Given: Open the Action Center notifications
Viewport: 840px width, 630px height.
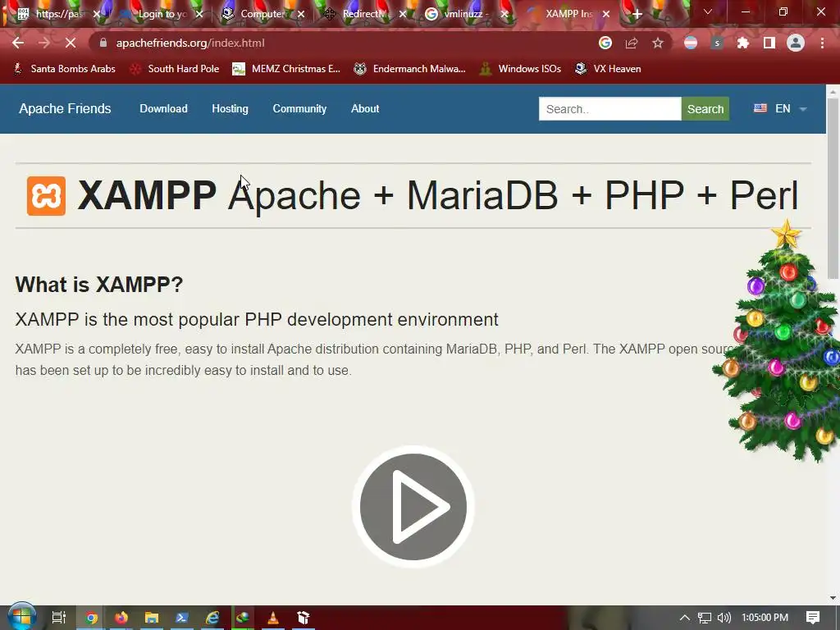Looking at the screenshot, I should tap(813, 618).
